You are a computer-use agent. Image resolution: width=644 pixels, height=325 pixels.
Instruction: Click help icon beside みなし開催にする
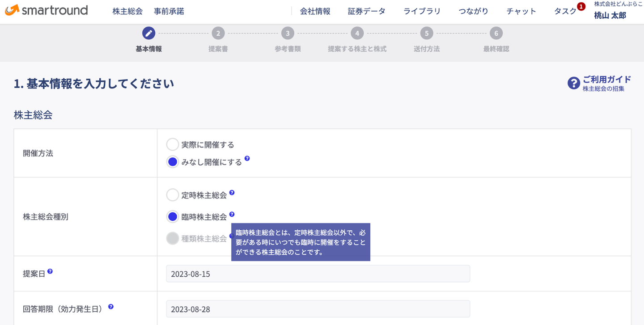coord(247,159)
